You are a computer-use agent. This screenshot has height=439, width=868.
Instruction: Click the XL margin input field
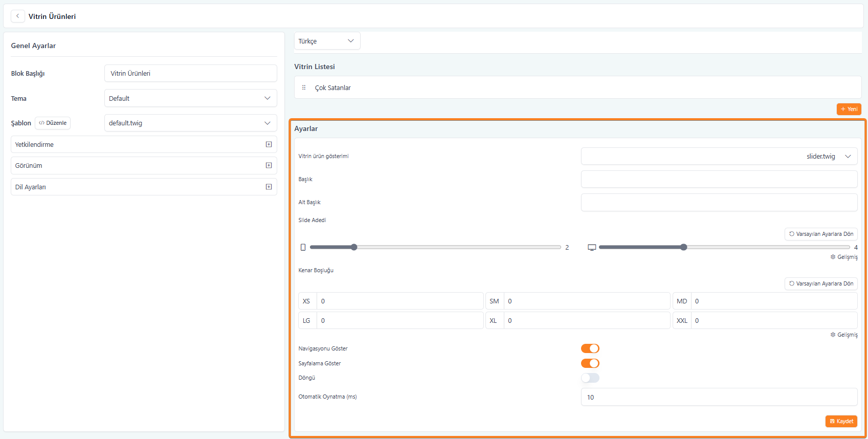pyautogui.click(x=587, y=320)
